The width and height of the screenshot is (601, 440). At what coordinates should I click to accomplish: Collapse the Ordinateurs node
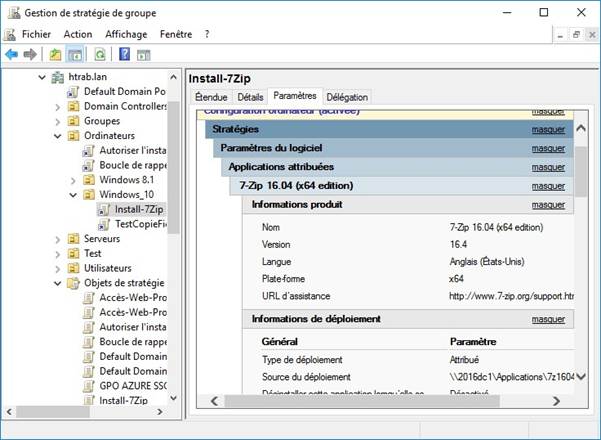[x=57, y=136]
